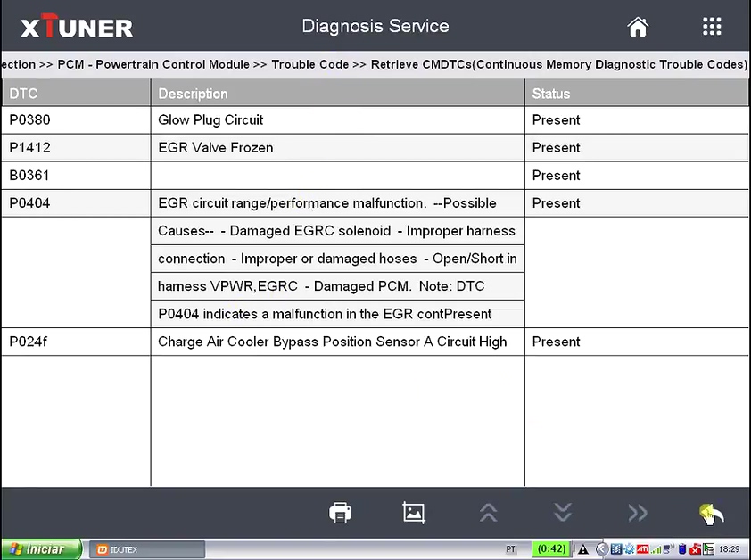Viewport: 751px width, 560px height.
Task: Jump down with the double-down arrow
Action: [563, 513]
